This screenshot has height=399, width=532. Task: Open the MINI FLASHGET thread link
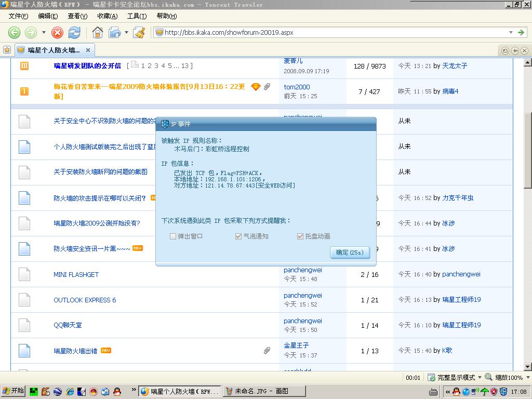tap(76, 274)
